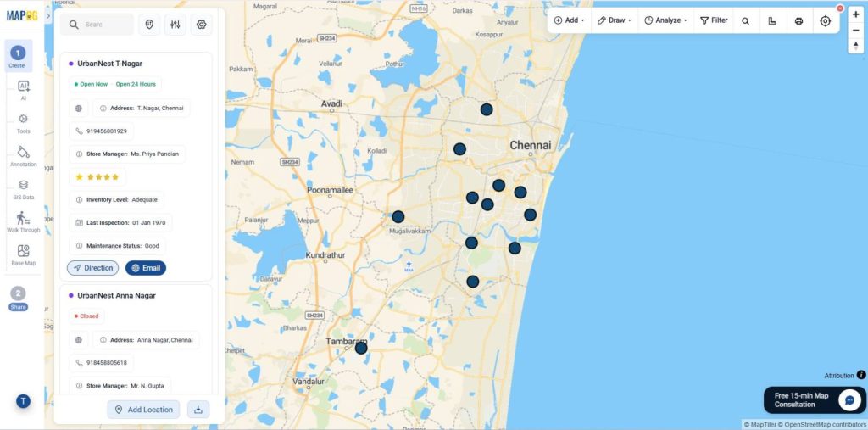868x430 pixels.
Task: Click the map marker near Tambaram
Action: [361, 348]
